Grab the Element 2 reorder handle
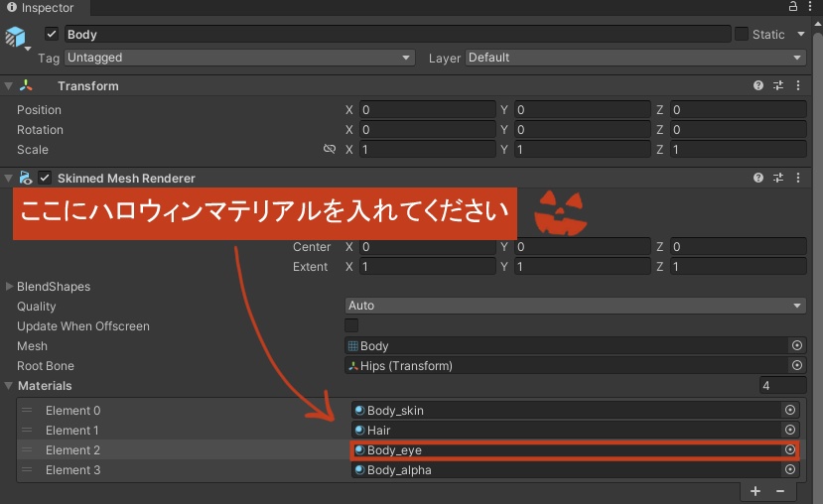The height and width of the screenshot is (504, 823). point(27,449)
